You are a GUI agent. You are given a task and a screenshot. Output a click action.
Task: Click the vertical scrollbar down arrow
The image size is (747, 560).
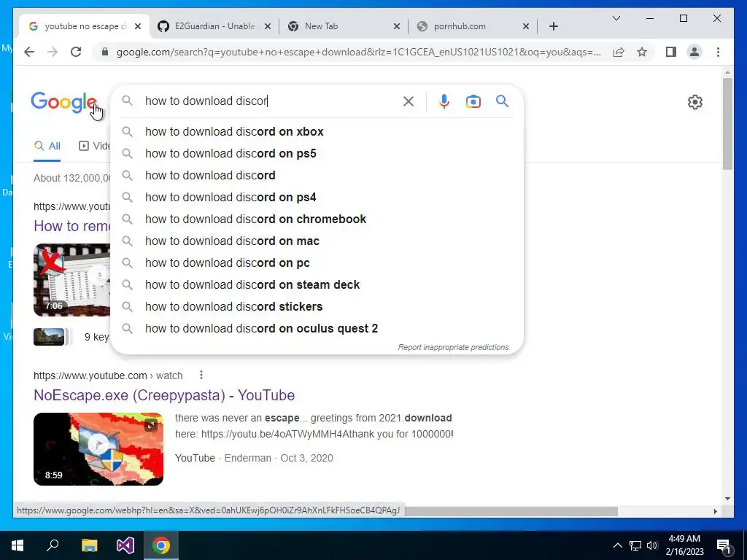pyautogui.click(x=727, y=499)
